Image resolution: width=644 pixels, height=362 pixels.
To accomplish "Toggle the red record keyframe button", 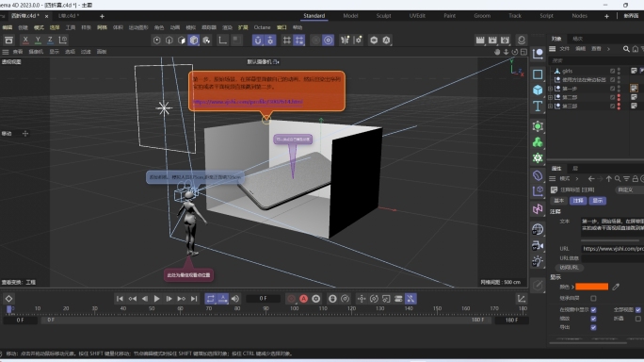I will coord(291,299).
